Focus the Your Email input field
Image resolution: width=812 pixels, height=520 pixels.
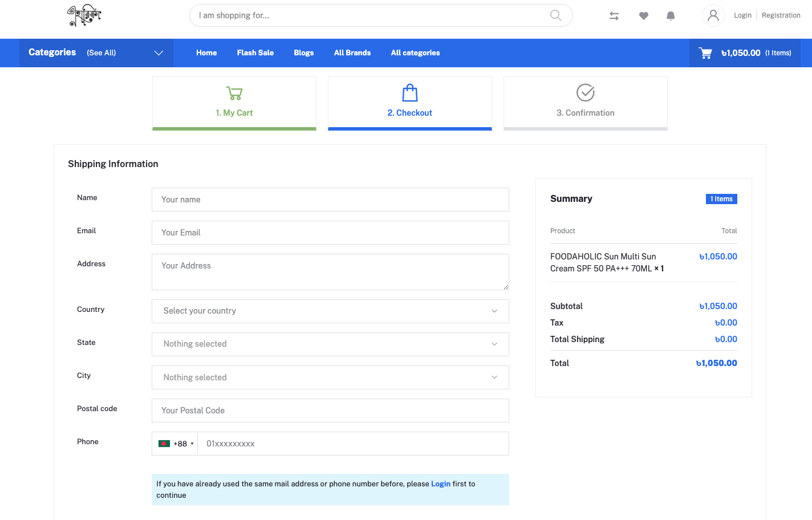click(330, 233)
